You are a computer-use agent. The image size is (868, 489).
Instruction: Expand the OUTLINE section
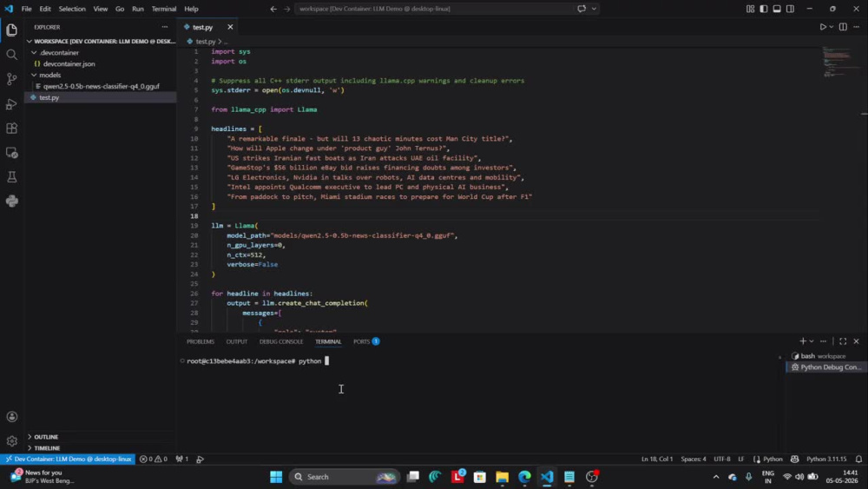[46, 437]
